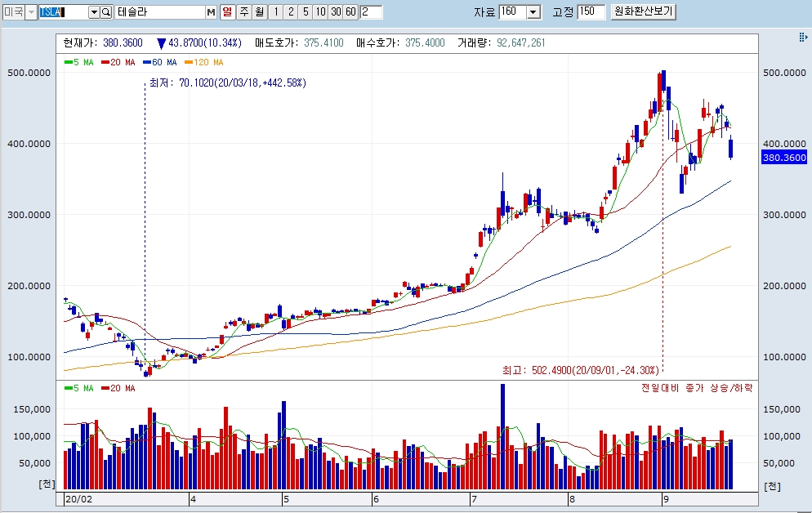The height and width of the screenshot is (513, 812).
Task: Select the 30-minute interval button
Action: click(x=335, y=12)
